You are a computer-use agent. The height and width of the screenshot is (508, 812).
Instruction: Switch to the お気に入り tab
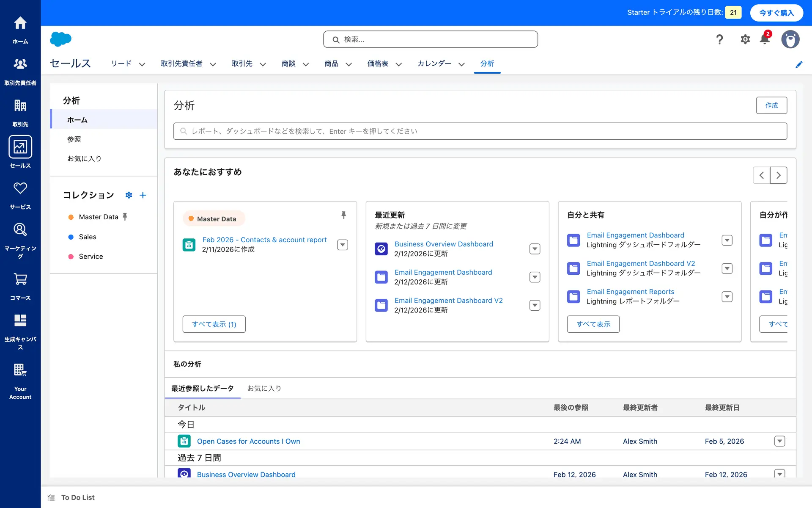(264, 388)
